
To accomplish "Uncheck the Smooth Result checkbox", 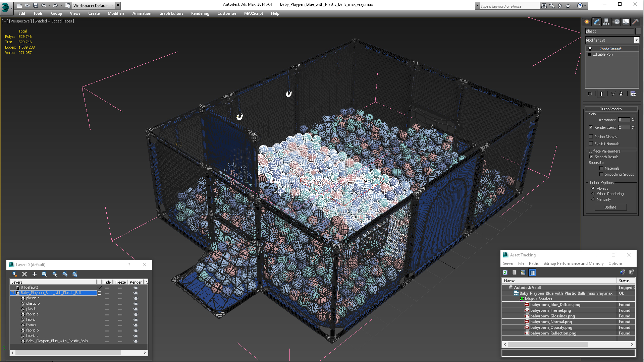I will tap(591, 157).
